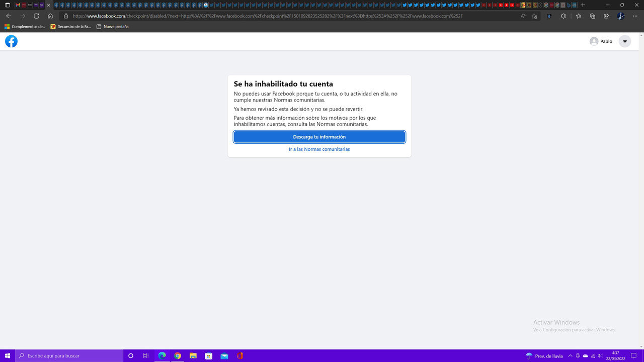Open a new tab with plus button
Image resolution: width=644 pixels, height=362 pixels.
click(x=583, y=5)
